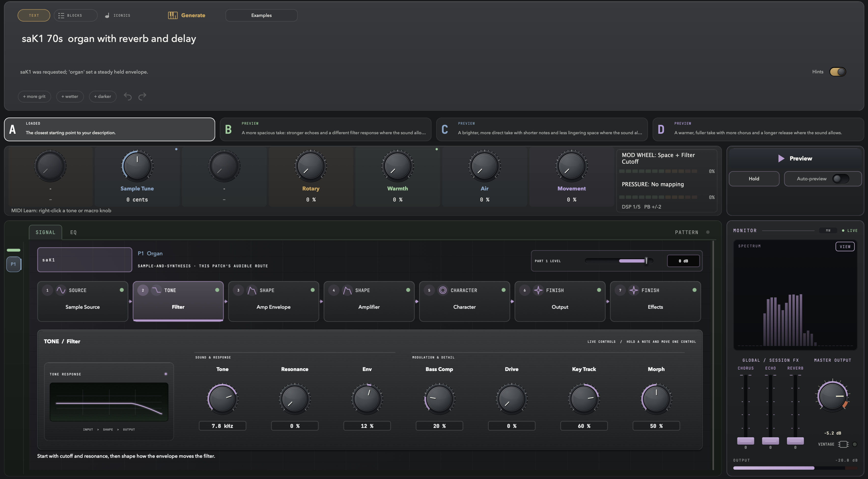Click the Chorus fader handle

(x=746, y=441)
